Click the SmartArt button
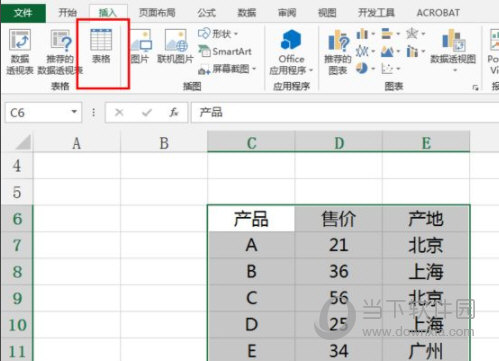The width and height of the screenshot is (499, 361). coord(225,51)
